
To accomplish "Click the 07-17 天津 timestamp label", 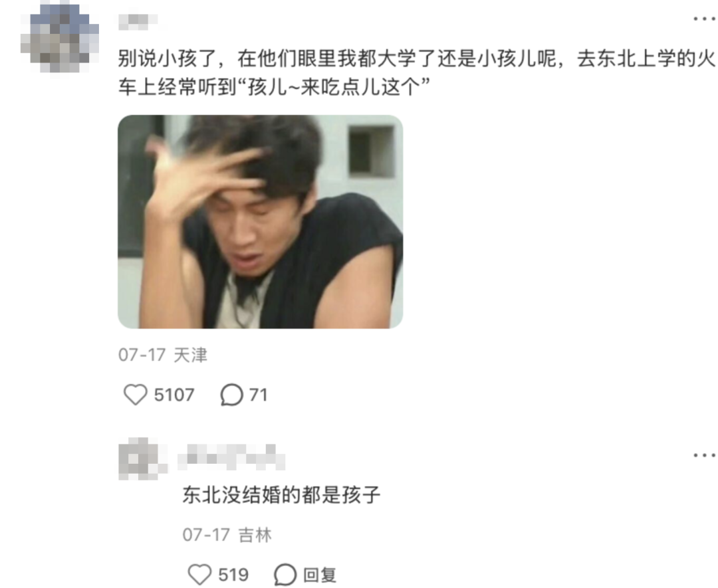I will point(163,355).
